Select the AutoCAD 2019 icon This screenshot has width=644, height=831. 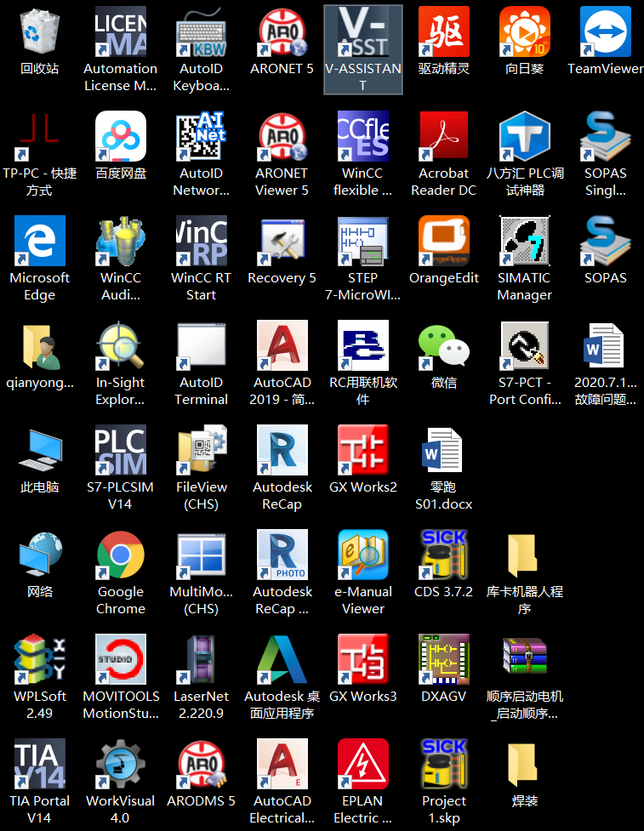[x=282, y=346]
